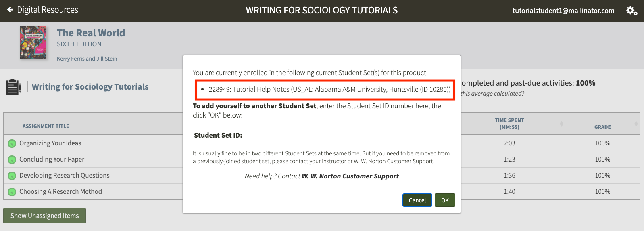Click the Assignment Title column header

[x=46, y=126]
